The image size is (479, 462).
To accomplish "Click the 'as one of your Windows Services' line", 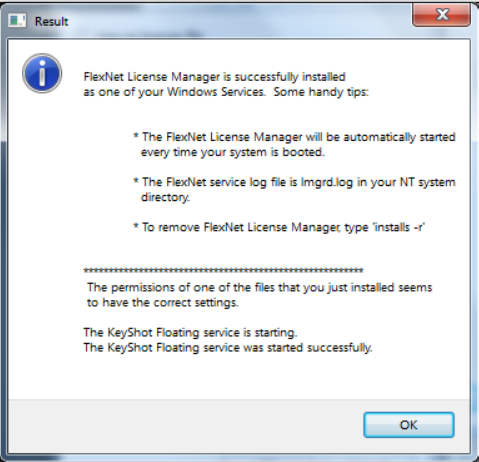I will point(174,92).
